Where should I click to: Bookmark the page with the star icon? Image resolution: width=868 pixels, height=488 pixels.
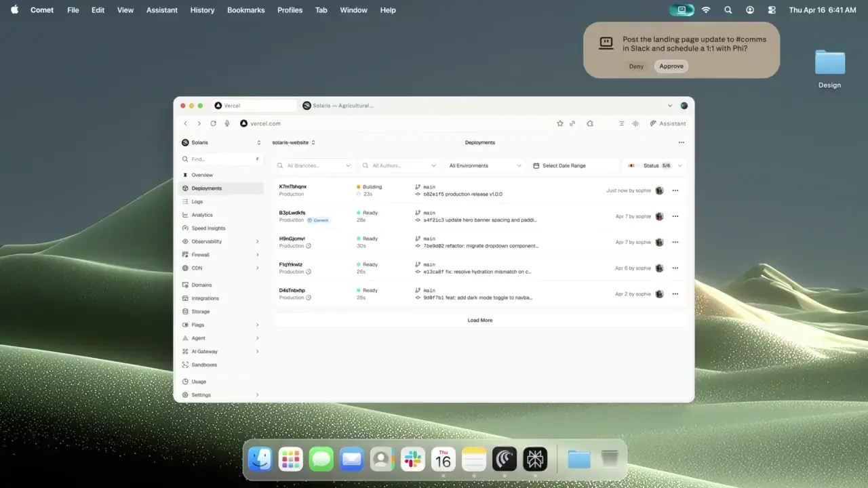pos(560,123)
